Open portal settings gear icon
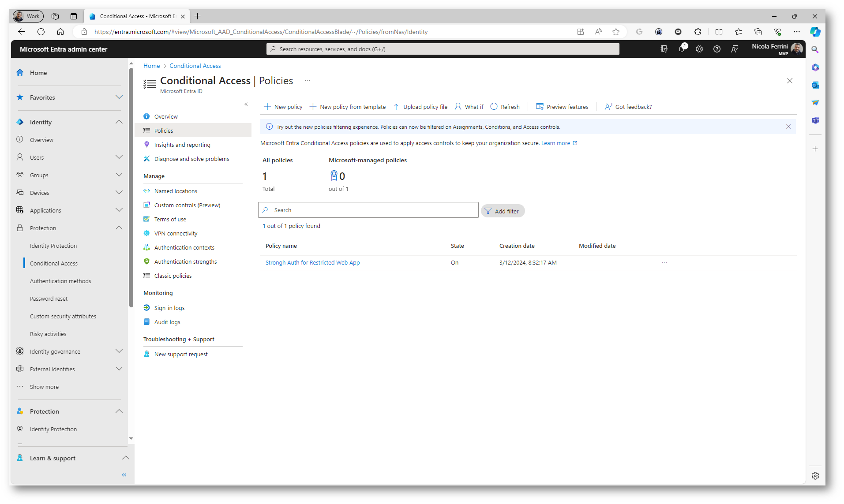 (x=699, y=49)
